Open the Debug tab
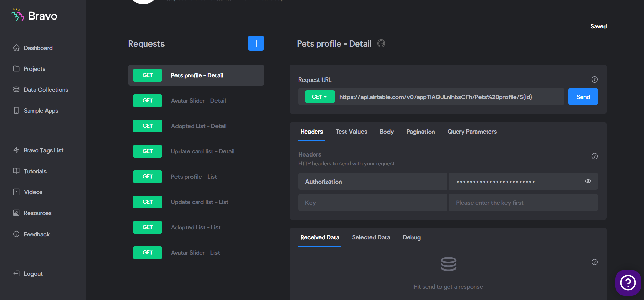 [x=411, y=237]
